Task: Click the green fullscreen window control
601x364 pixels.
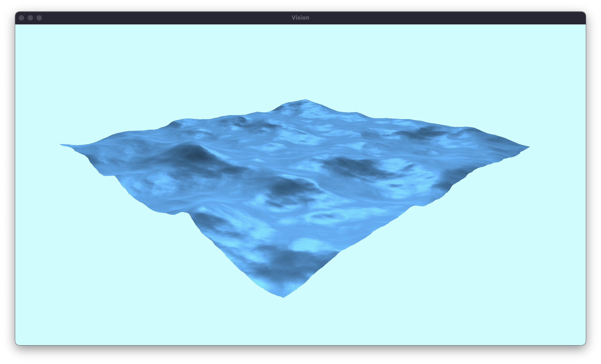Action: [x=39, y=18]
